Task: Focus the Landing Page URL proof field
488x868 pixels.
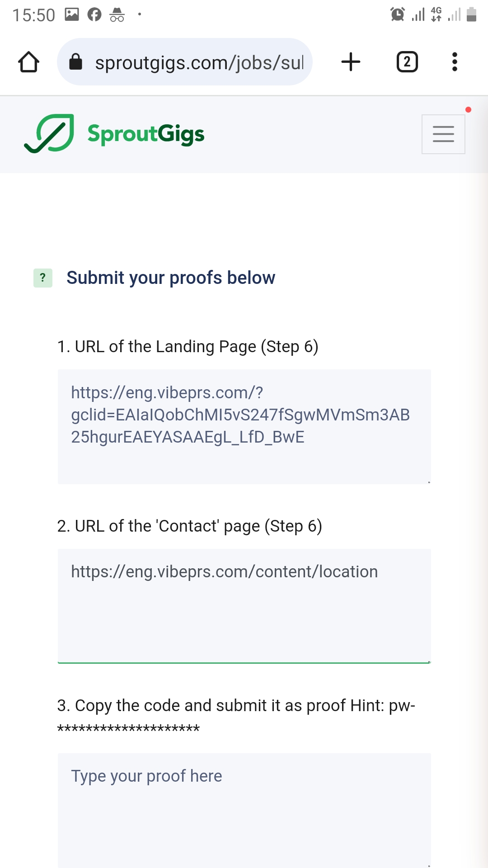Action: tap(244, 426)
